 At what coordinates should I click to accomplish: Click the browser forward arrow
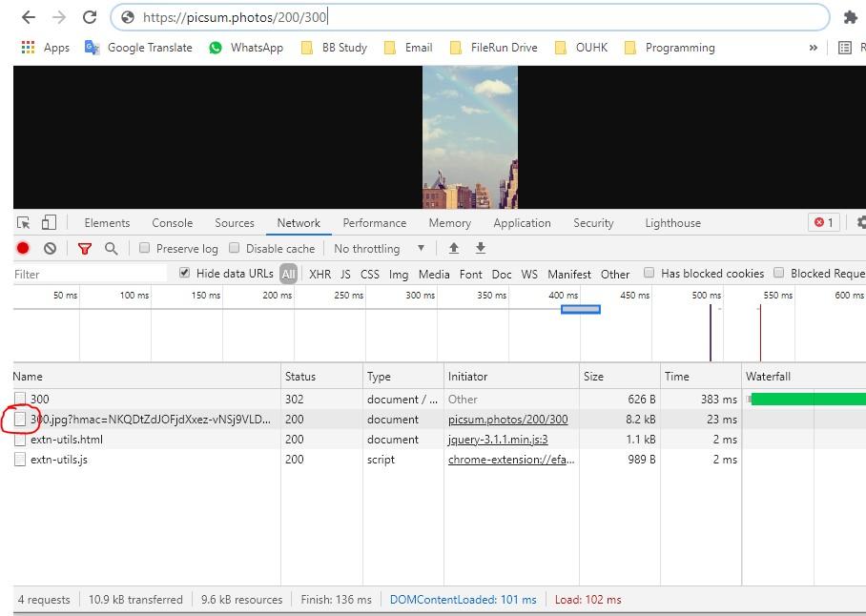58,17
